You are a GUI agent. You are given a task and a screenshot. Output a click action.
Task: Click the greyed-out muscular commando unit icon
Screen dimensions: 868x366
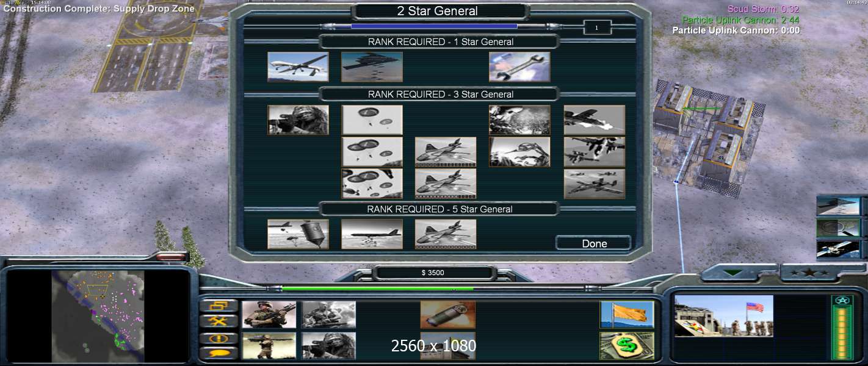[x=329, y=315]
